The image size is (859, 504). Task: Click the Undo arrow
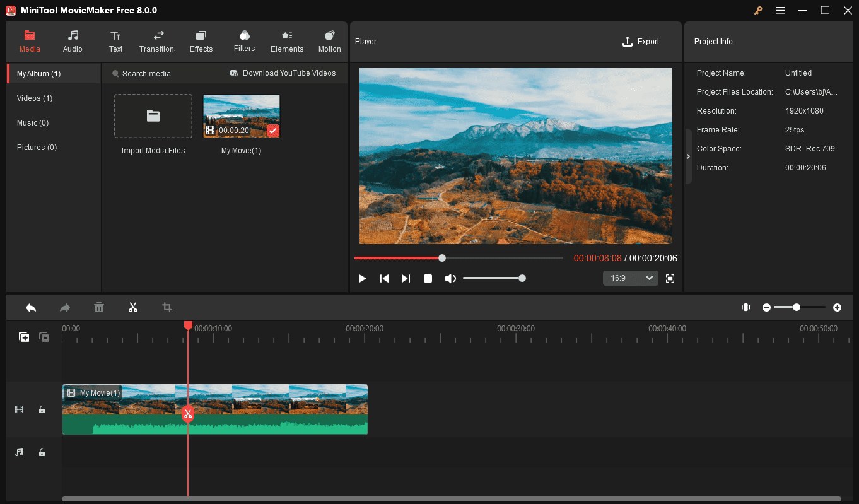31,307
